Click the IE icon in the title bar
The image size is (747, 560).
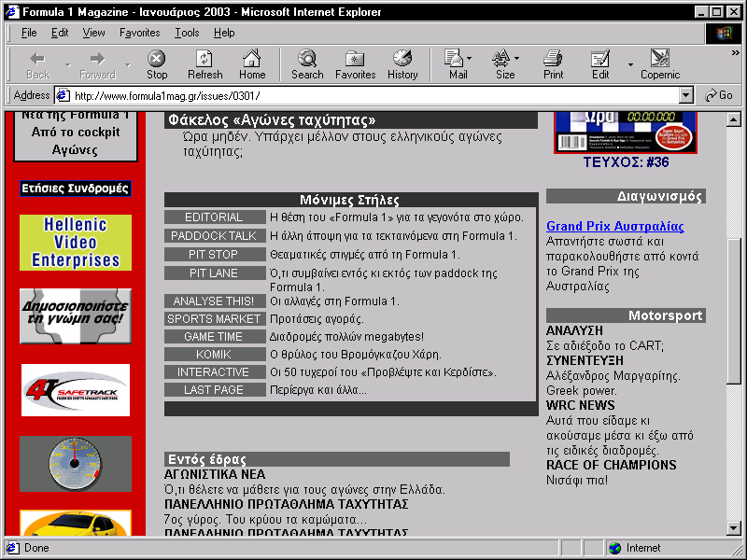(x=12, y=11)
